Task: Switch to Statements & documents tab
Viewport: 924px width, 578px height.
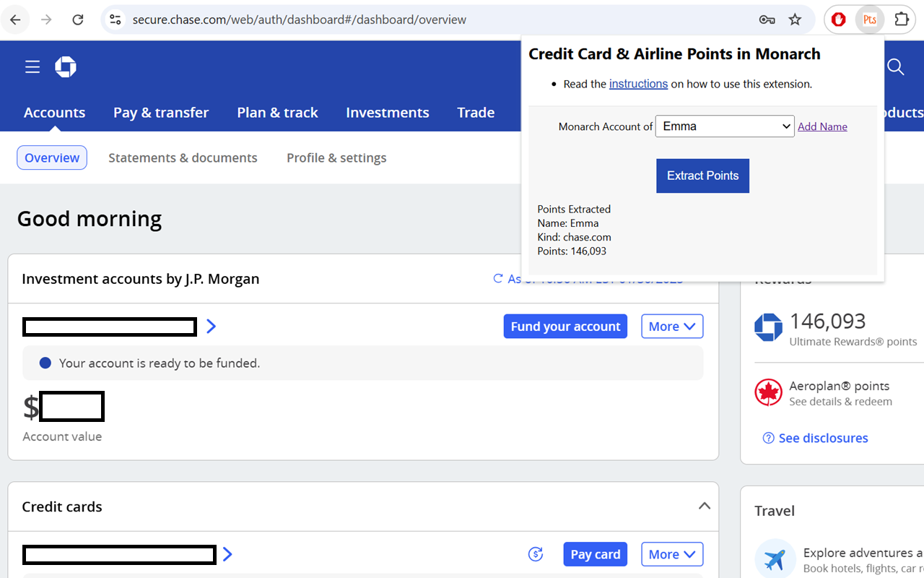Action: pyautogui.click(x=183, y=158)
